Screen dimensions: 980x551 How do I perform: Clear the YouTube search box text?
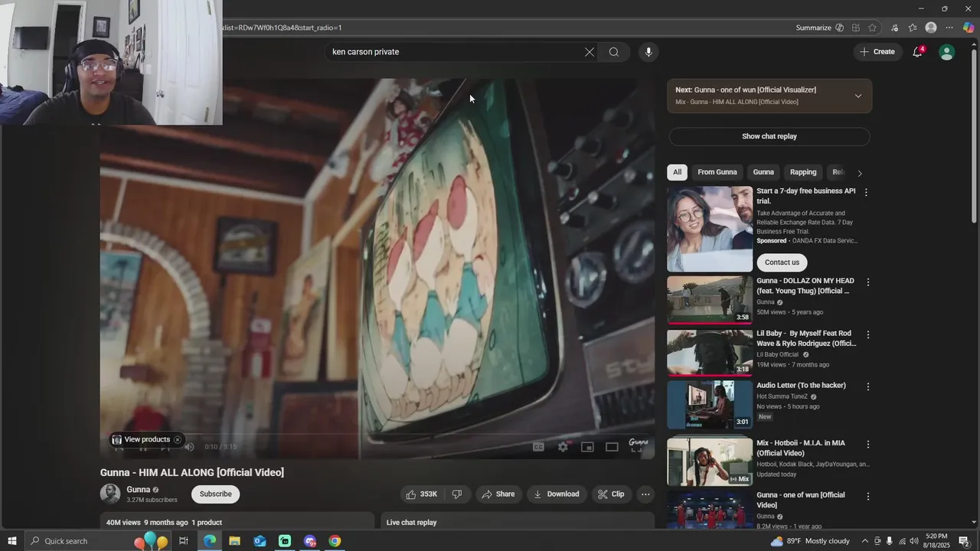tap(589, 52)
